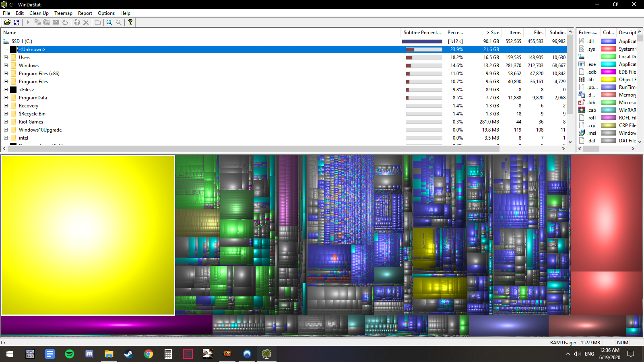Click the Refresh All toolbar icon
644x362 pixels.
click(x=17, y=23)
